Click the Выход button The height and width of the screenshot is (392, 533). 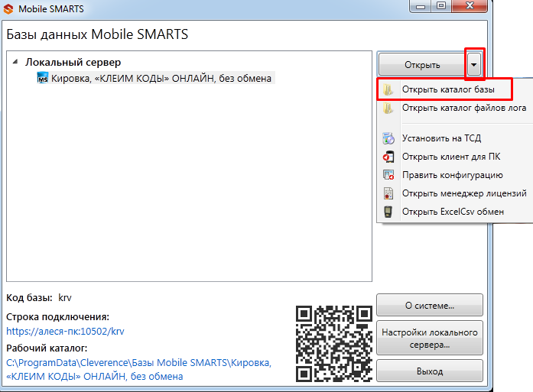430,371
